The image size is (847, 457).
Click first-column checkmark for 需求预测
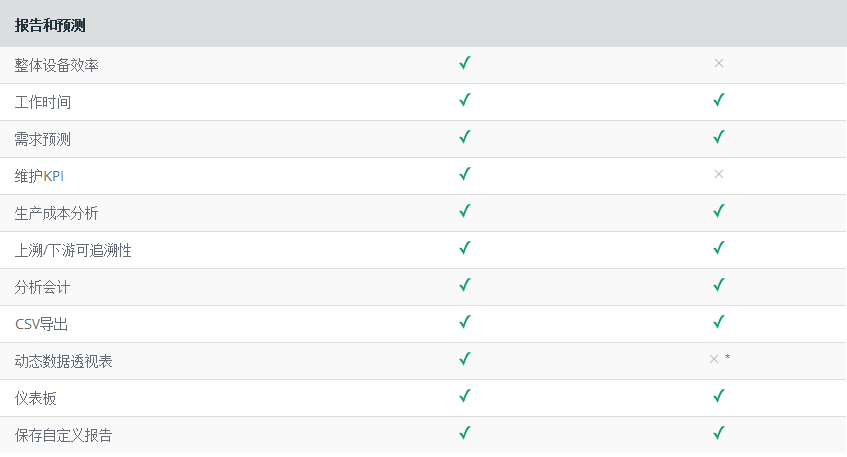point(465,137)
